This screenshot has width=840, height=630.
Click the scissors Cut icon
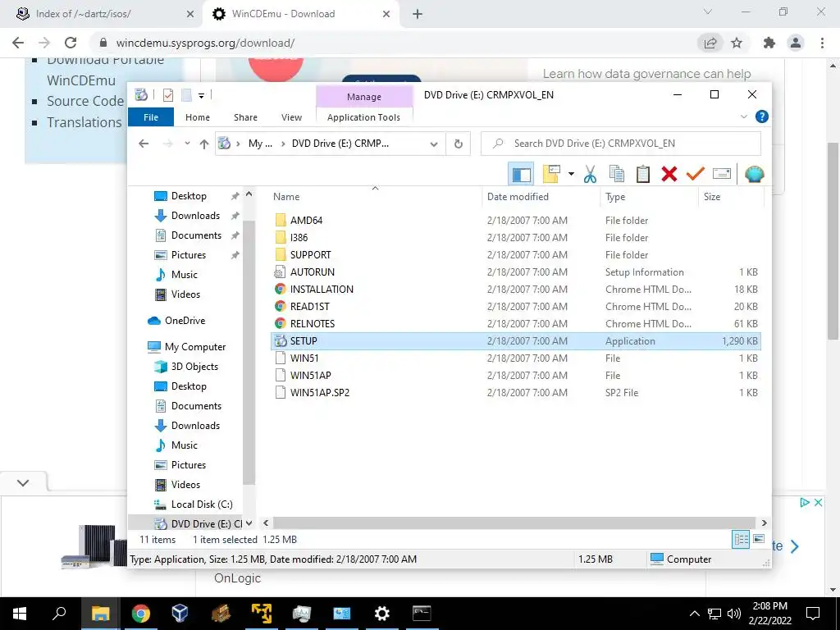pyautogui.click(x=590, y=174)
